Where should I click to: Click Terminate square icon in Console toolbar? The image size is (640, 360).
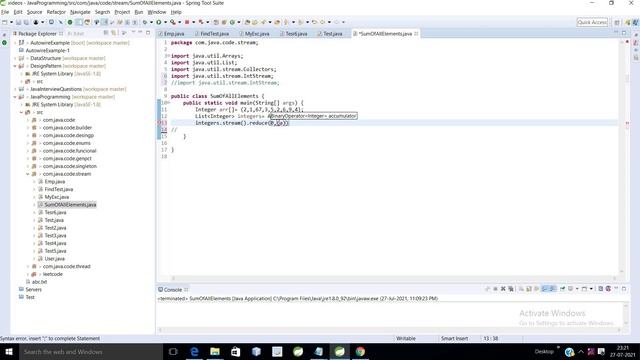496,289
